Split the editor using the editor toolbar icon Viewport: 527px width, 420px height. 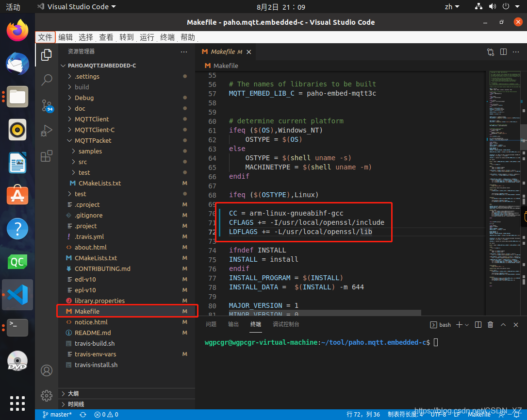pyautogui.click(x=503, y=51)
